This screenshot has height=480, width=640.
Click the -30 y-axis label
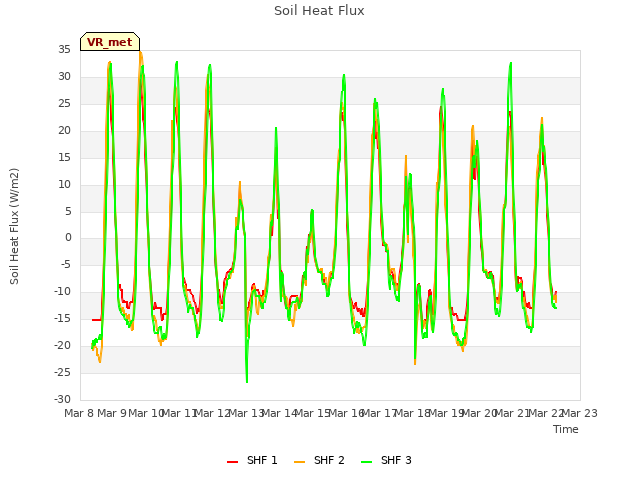coord(62,399)
